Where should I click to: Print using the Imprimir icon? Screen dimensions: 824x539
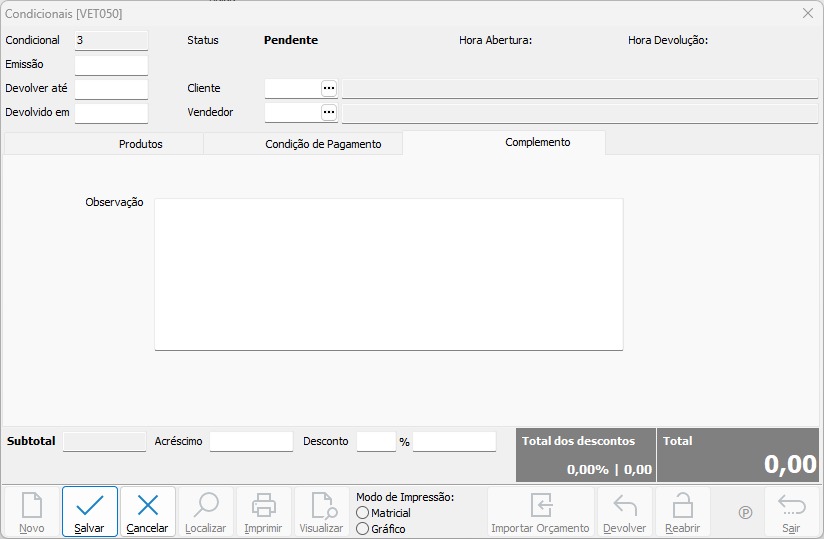coord(263,511)
